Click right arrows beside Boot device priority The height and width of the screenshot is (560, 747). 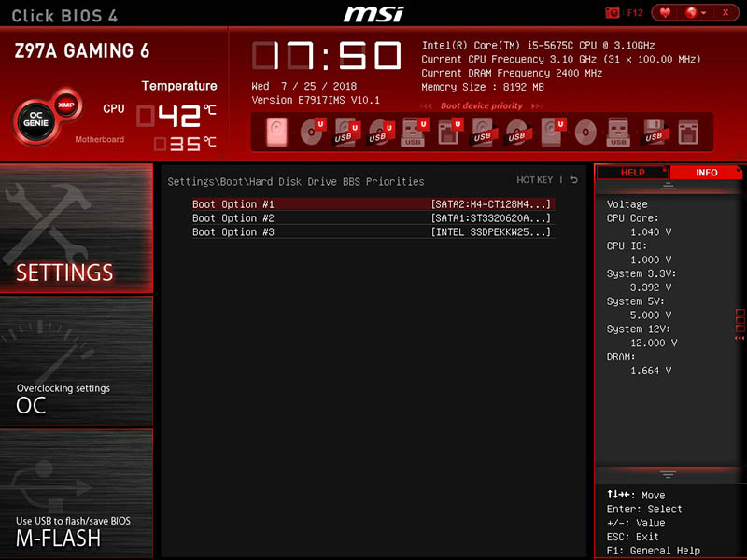(x=537, y=106)
